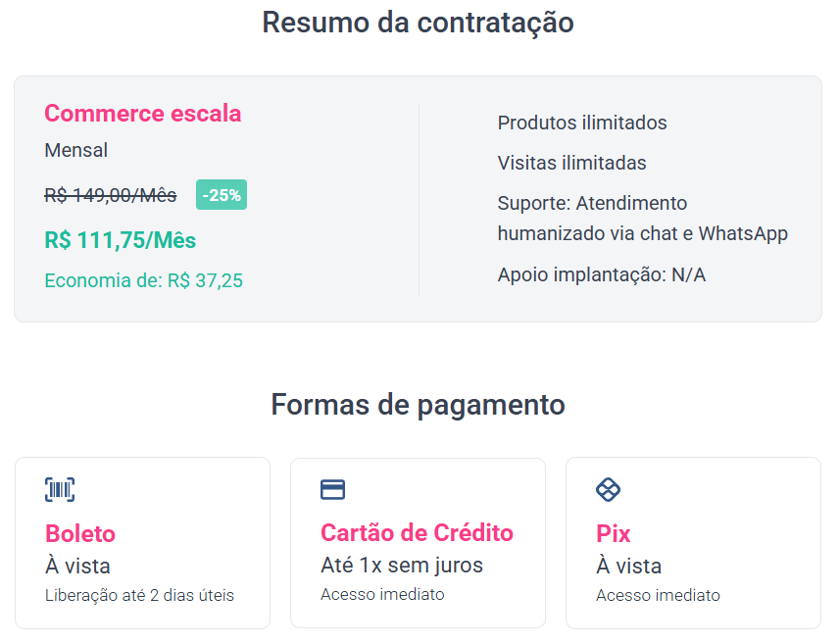Click the struck-through R$ 149,00/Mês price

[111, 195]
